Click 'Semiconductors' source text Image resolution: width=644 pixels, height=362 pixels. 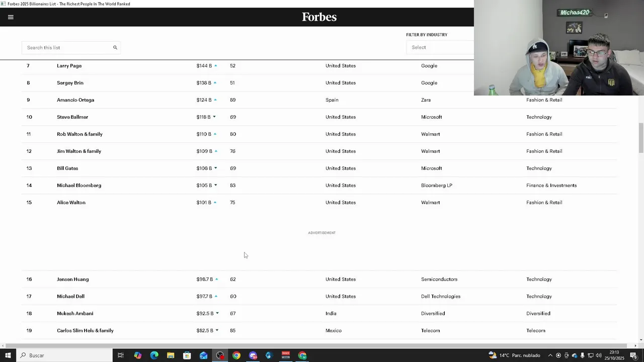click(x=439, y=280)
